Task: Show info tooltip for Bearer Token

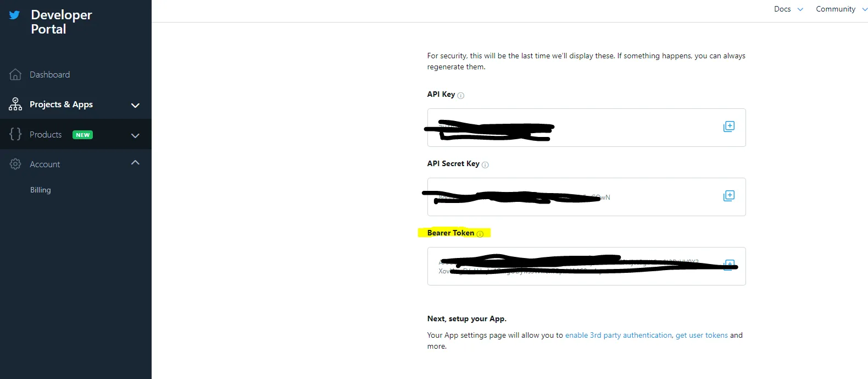Action: [x=480, y=234]
